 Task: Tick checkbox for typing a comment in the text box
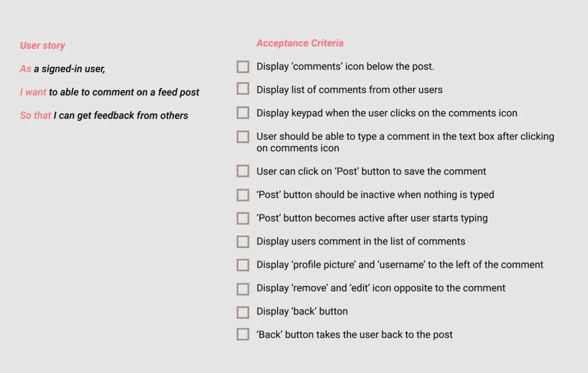pos(242,137)
